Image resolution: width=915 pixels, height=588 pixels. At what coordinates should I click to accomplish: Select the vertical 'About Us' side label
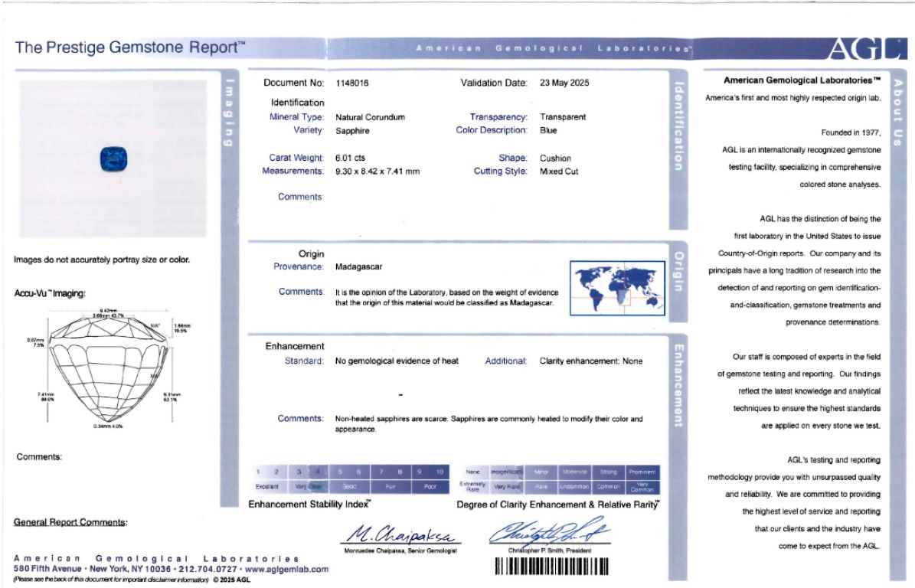pyautogui.click(x=898, y=112)
